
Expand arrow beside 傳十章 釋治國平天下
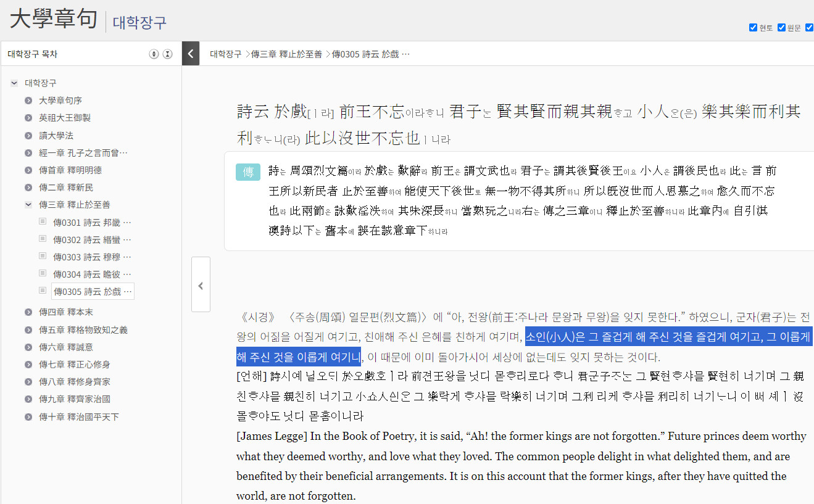[x=28, y=417]
